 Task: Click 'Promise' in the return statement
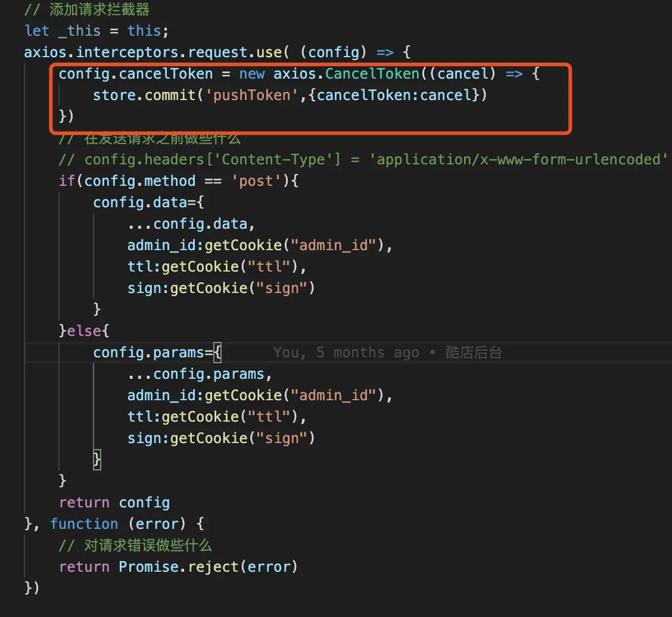[149, 566]
